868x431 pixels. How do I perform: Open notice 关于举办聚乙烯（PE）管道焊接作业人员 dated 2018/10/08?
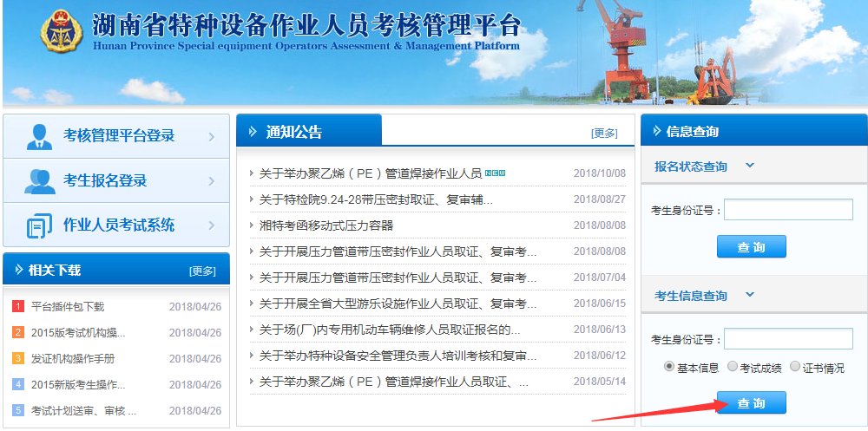coord(371,173)
